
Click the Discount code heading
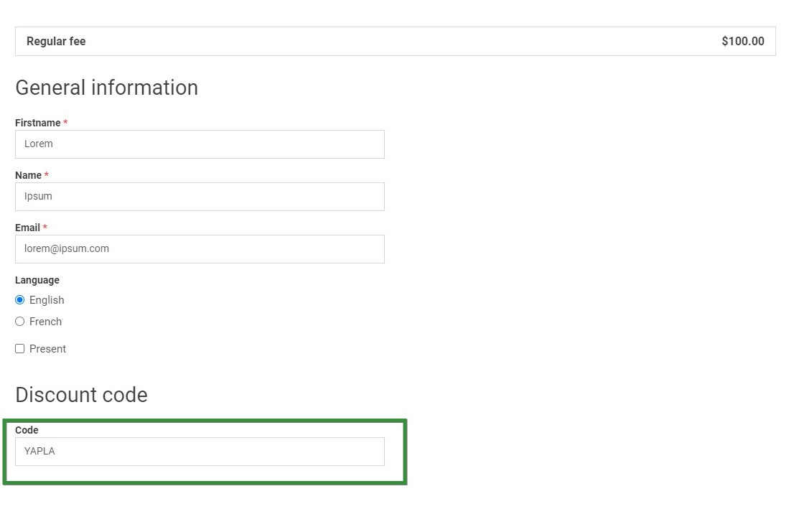coord(81,395)
